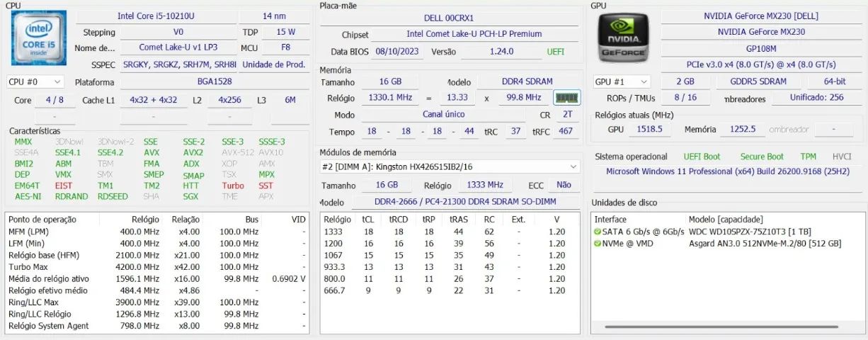Image resolution: width=868 pixels, height=340 pixels.
Task: Click the memory type "DDR4 SDRAM" field
Action: [x=527, y=81]
